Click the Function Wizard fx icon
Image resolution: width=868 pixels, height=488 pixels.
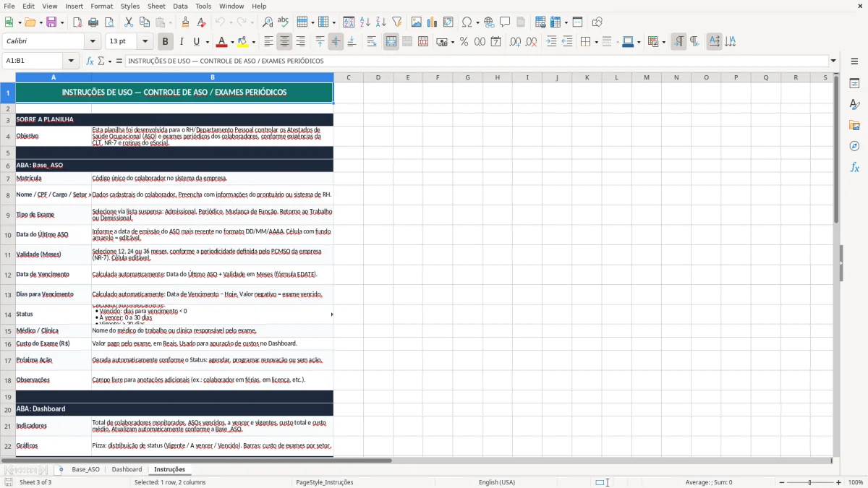pos(90,61)
